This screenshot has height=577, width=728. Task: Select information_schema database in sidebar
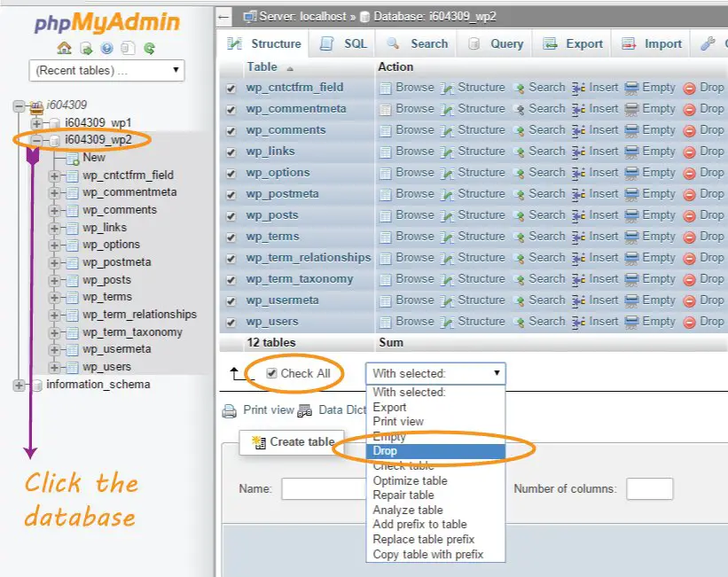pos(98,385)
